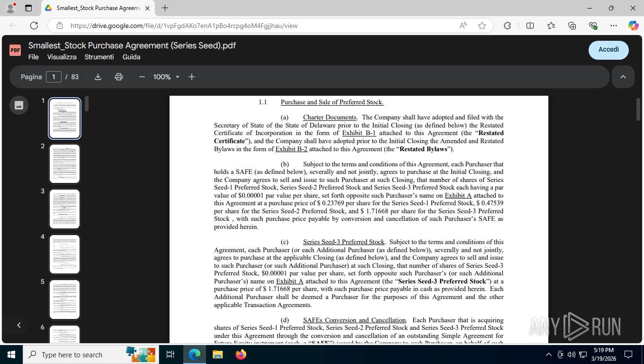The width and height of the screenshot is (644, 364).
Task: Open browser extensions puzzle icon
Action: tap(507, 26)
